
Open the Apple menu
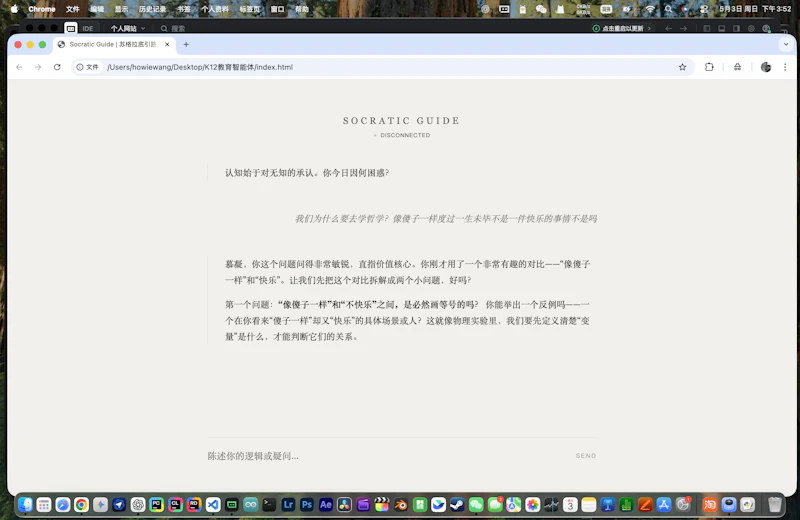14,9
